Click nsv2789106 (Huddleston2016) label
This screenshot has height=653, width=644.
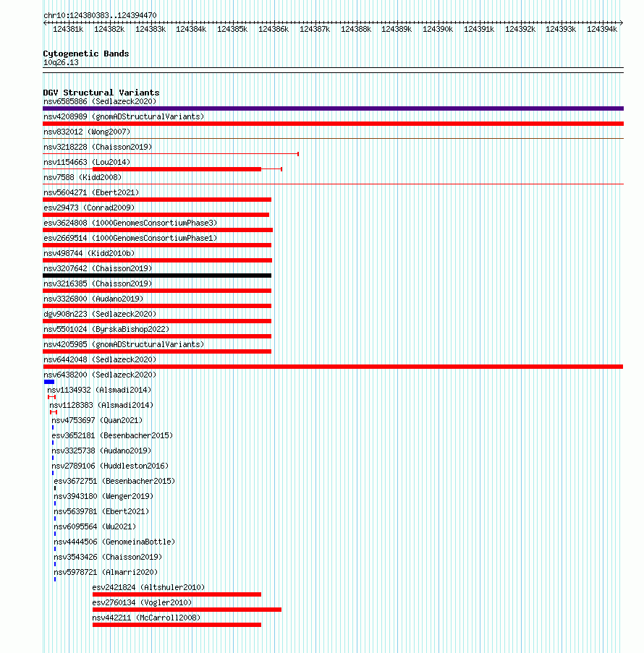[x=110, y=466]
